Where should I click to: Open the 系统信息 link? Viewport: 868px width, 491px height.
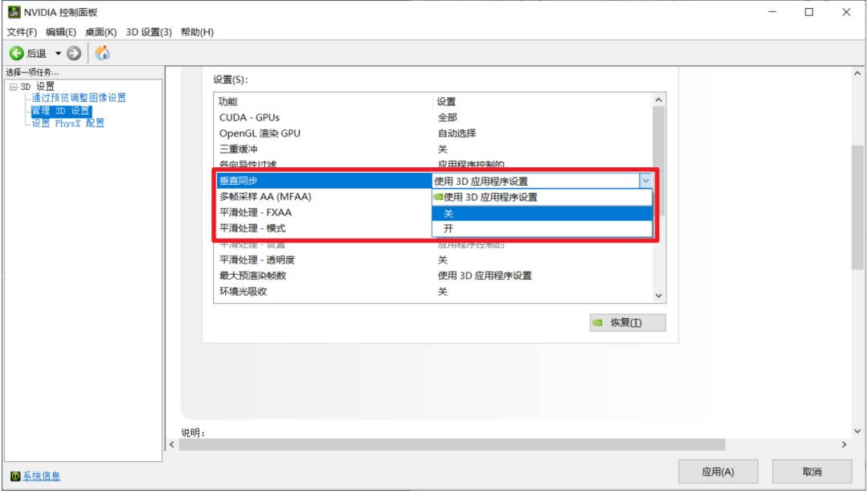(41, 477)
